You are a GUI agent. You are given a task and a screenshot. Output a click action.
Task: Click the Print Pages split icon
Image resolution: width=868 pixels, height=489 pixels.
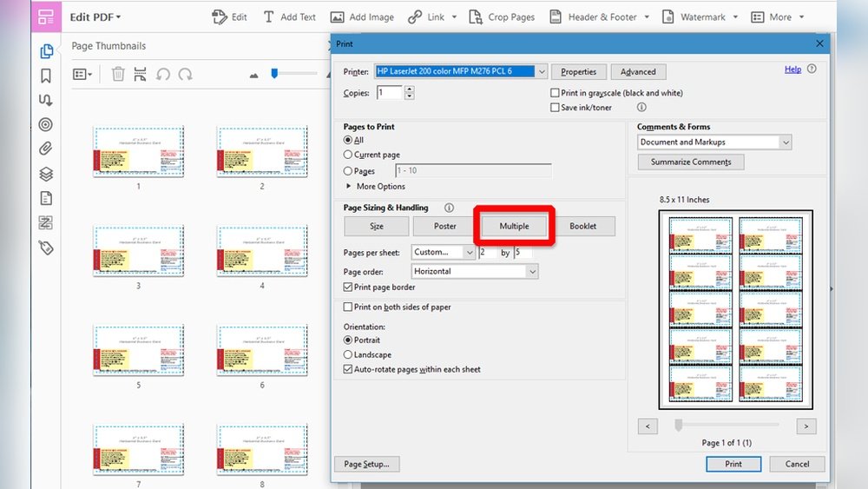pos(140,74)
